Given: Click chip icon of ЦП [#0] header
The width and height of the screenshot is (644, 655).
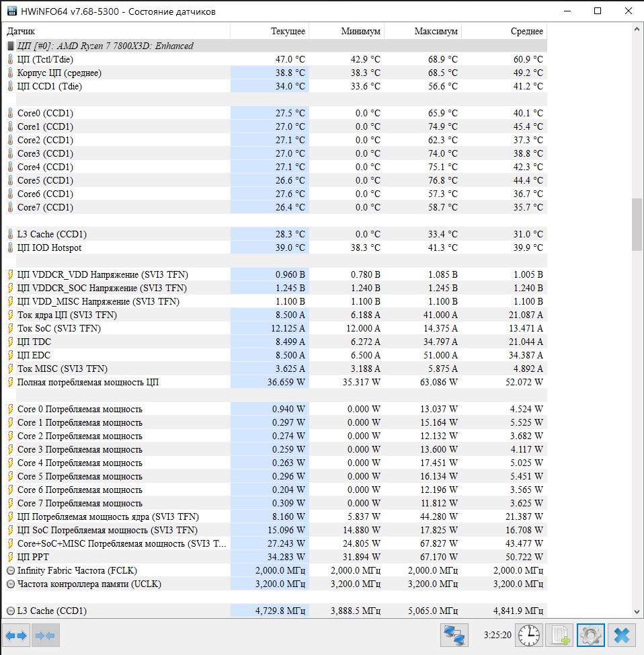Looking at the screenshot, I should pyautogui.click(x=11, y=46).
